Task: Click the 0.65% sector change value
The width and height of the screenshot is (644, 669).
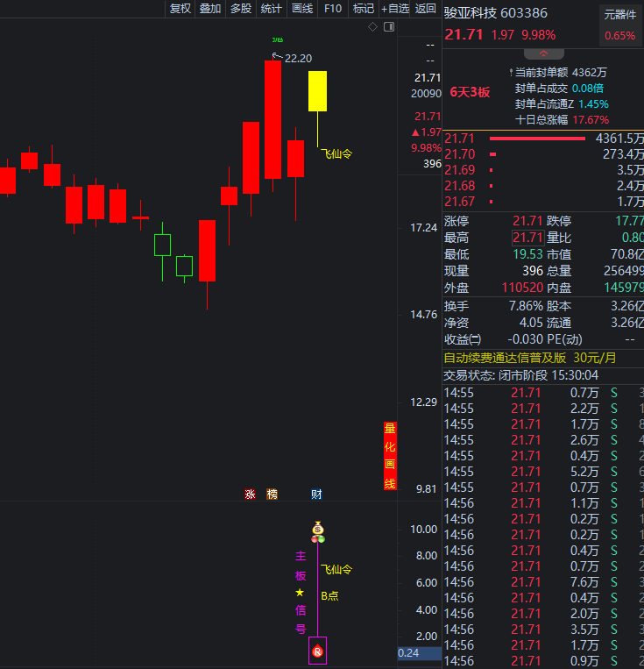Action: (619, 35)
